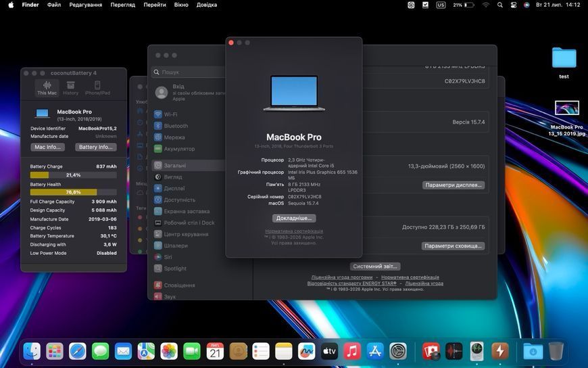Click the Siri icon in the menu bar
The height and width of the screenshot is (368, 588).
(526, 5)
